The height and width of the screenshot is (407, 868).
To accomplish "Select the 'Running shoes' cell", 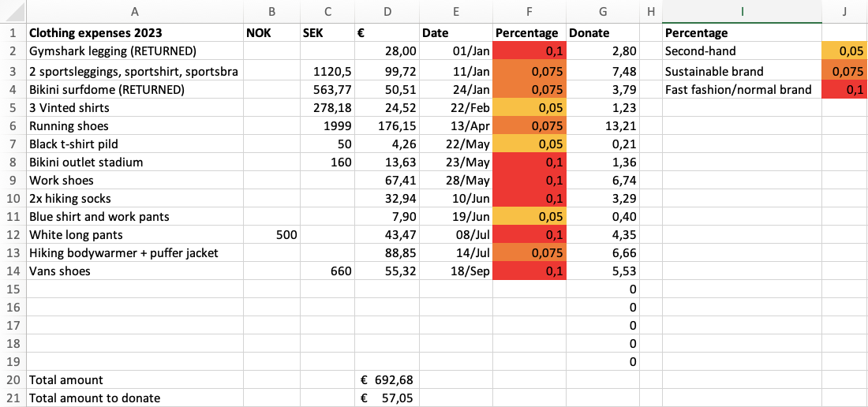I will [134, 126].
